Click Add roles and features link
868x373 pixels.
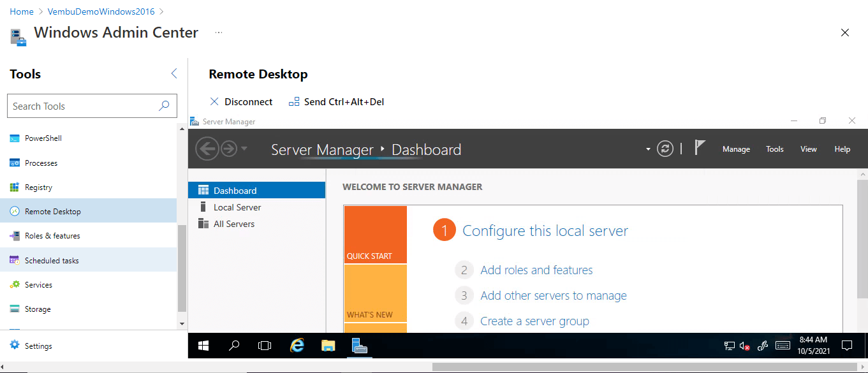coord(536,270)
